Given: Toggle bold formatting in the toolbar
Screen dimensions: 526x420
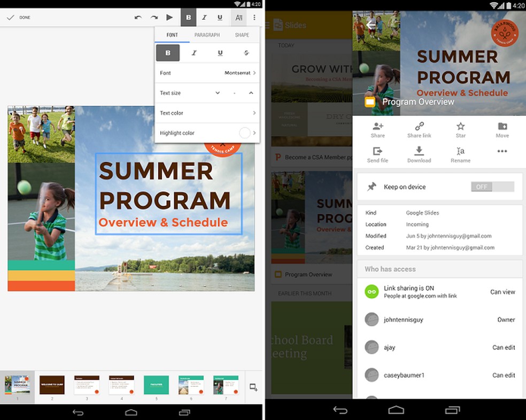Looking at the screenshot, I should click(x=188, y=17).
